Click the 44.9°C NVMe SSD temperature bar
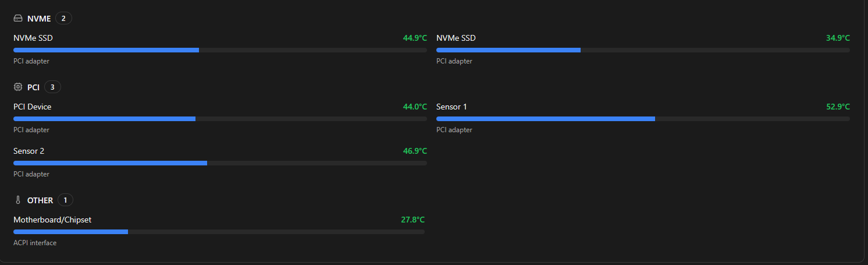Screen dimensions: 868x265 click(x=220, y=50)
